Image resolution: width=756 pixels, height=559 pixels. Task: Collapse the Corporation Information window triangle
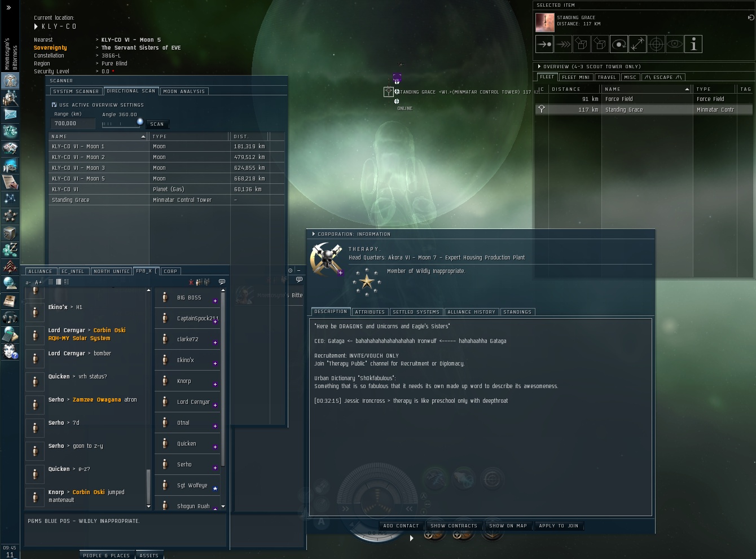(x=314, y=234)
